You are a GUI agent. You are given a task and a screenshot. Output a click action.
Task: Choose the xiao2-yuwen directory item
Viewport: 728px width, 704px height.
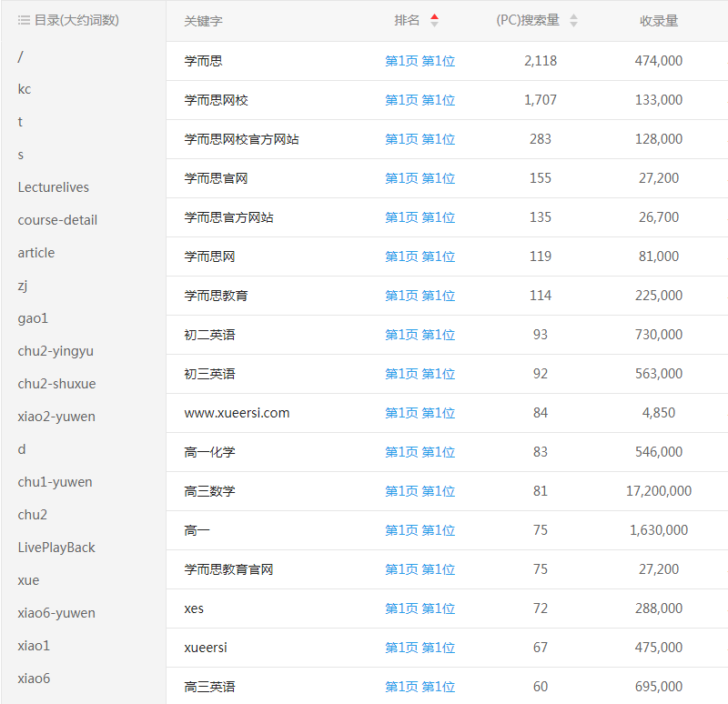point(56,417)
